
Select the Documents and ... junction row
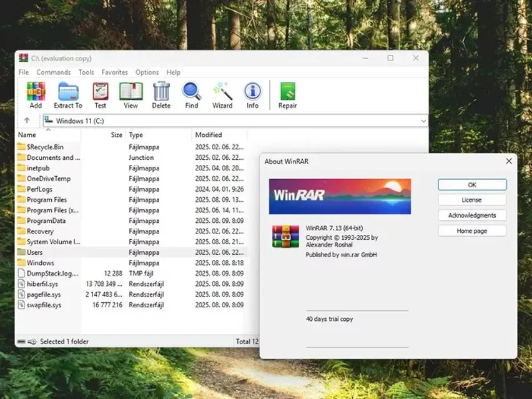click(131, 157)
